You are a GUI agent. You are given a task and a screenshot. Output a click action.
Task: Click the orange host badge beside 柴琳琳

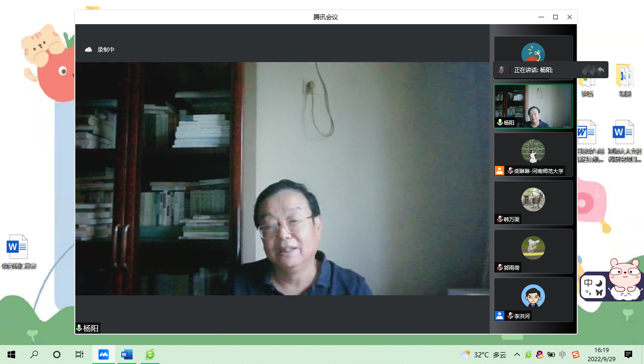(x=499, y=171)
